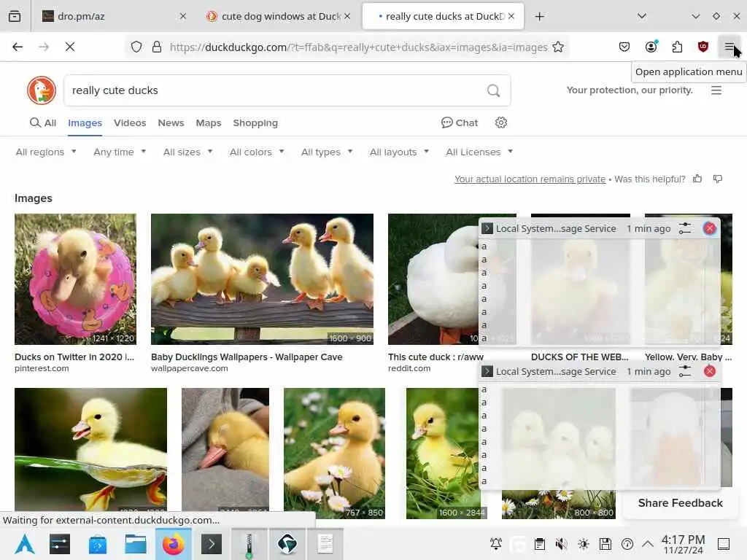
Task: Open the Arch application launcher
Action: (x=24, y=544)
